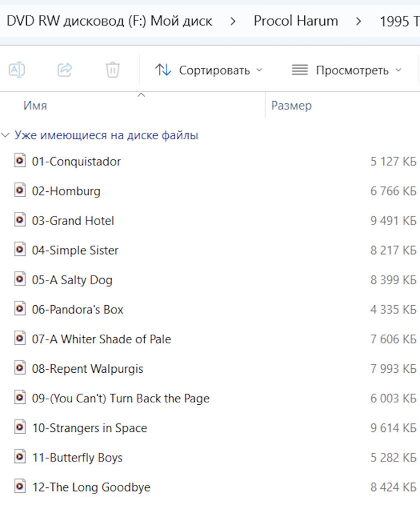Viewport: 420px width, 513px height.
Task: Click the Rename toolbar icon
Action: (17, 70)
